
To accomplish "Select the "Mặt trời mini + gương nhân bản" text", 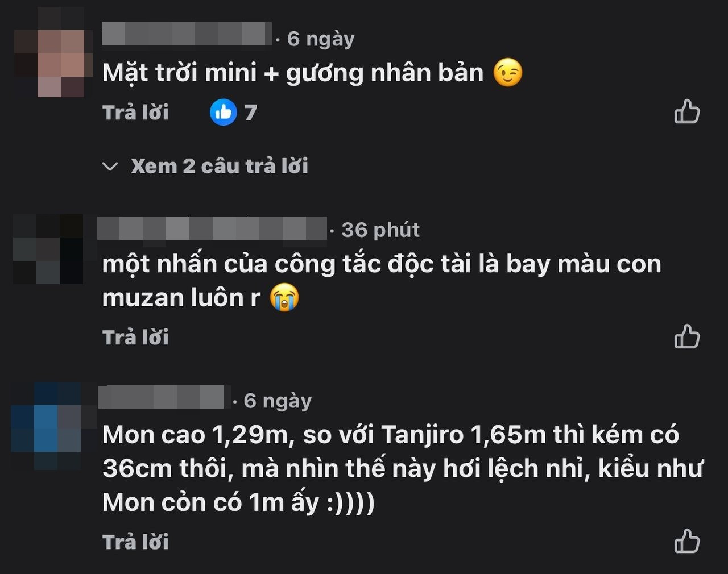I will coord(293,73).
